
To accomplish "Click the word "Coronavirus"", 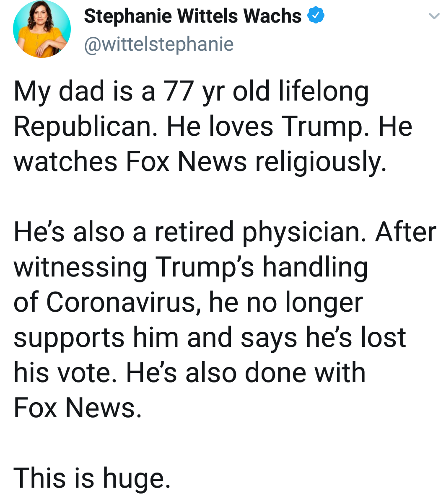I will pyautogui.click(x=122, y=302).
